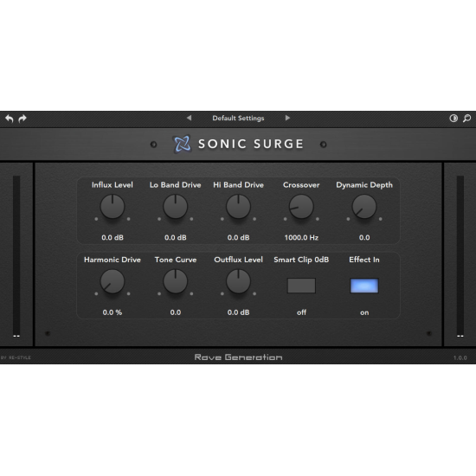Click the Outflux Level label

238,260
